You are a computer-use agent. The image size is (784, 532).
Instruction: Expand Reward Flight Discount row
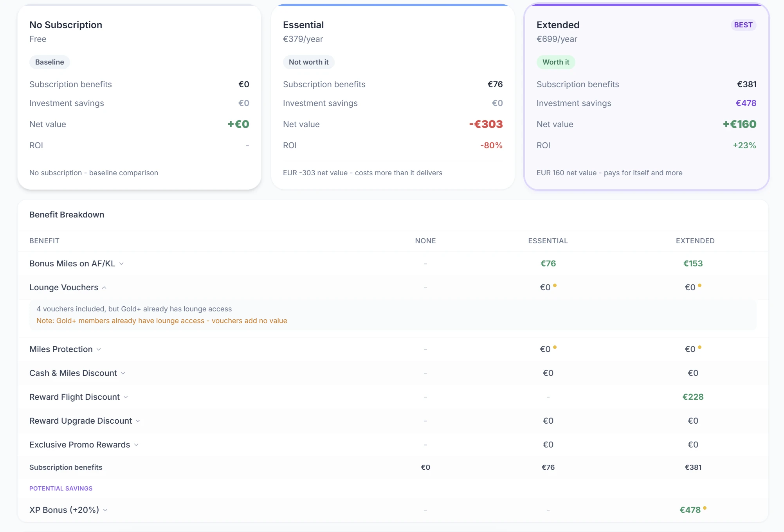[x=126, y=397]
